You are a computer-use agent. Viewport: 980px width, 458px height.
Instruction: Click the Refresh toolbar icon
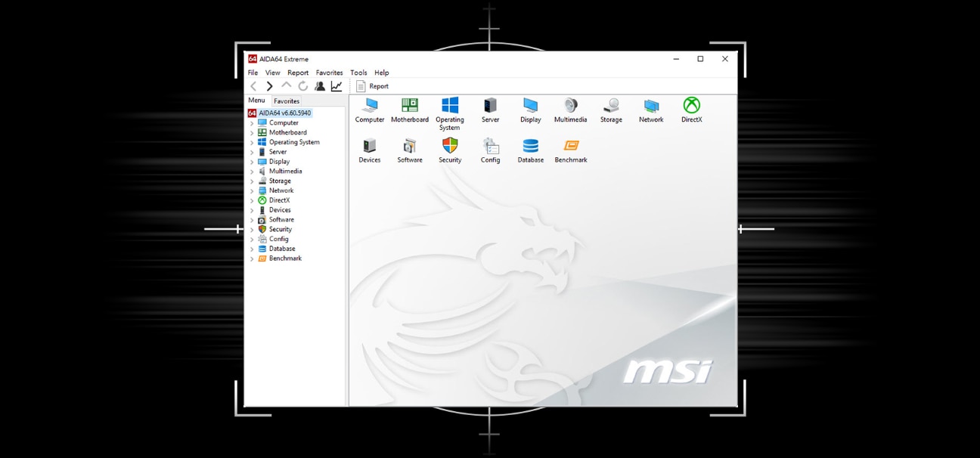coord(302,86)
